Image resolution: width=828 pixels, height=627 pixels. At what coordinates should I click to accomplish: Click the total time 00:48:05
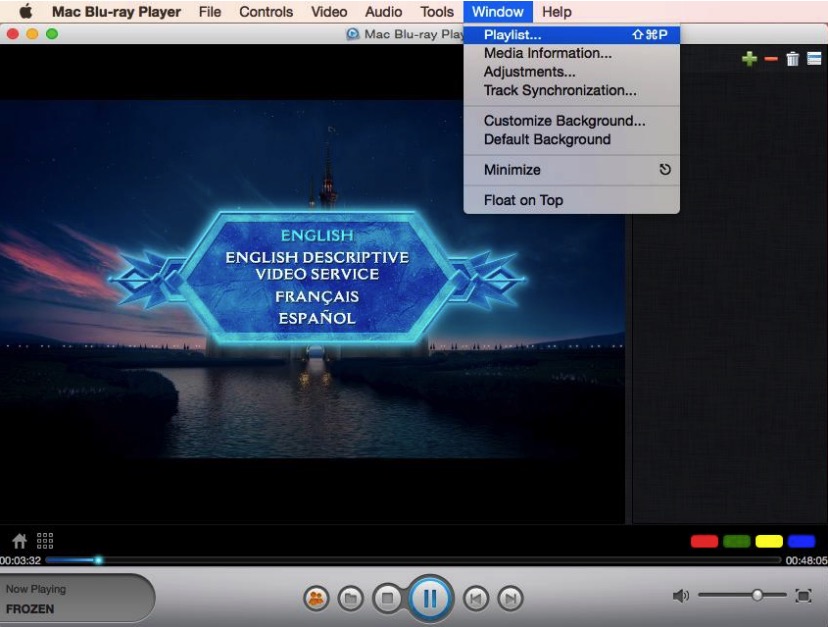tap(806, 560)
